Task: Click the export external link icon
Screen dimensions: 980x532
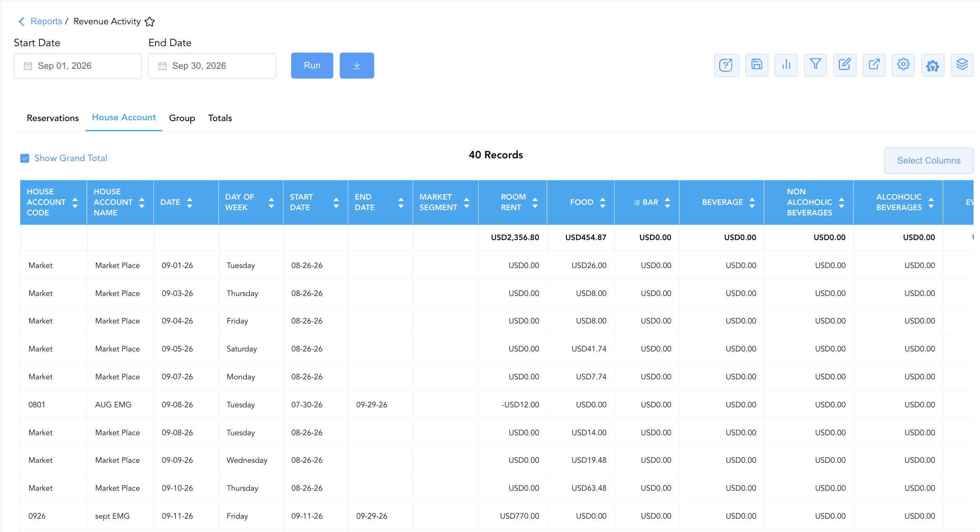Action: (x=874, y=65)
